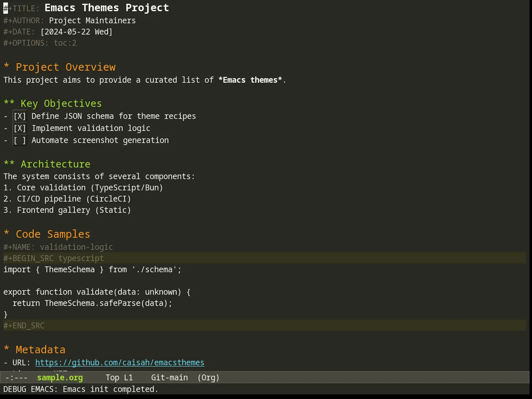
Task: Click the CI/CD pipeline (CircleCI) list item
Action: [67, 199]
